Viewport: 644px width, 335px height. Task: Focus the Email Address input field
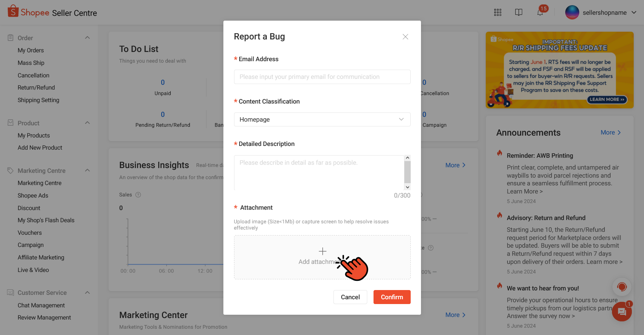pyautogui.click(x=322, y=77)
